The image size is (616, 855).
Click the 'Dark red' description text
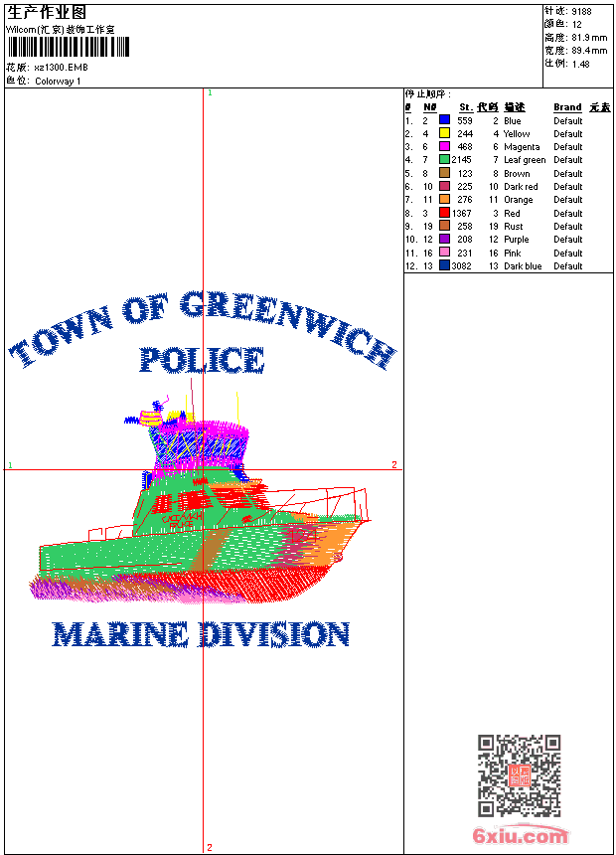click(521, 187)
